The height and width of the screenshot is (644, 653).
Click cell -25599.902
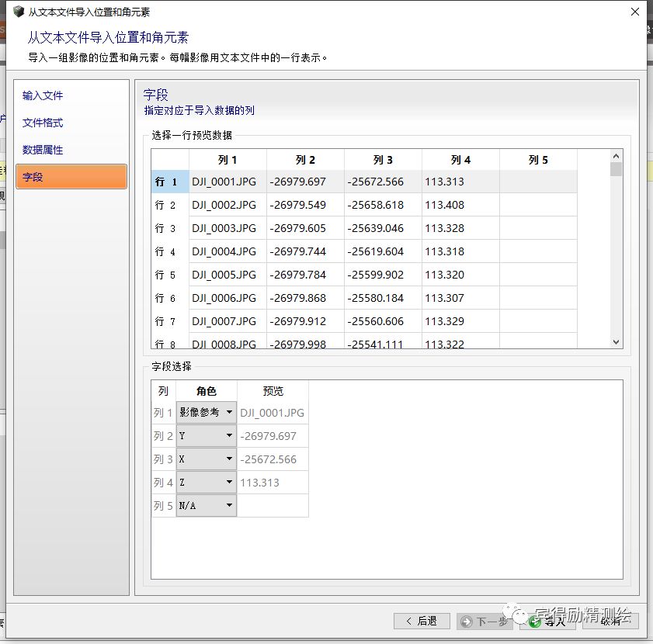pos(383,275)
